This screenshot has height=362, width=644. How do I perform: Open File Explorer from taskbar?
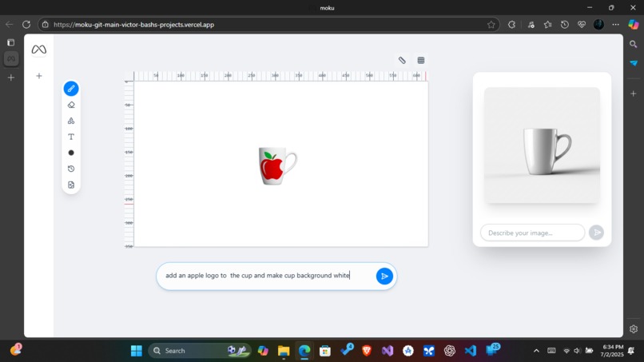tap(284, 351)
